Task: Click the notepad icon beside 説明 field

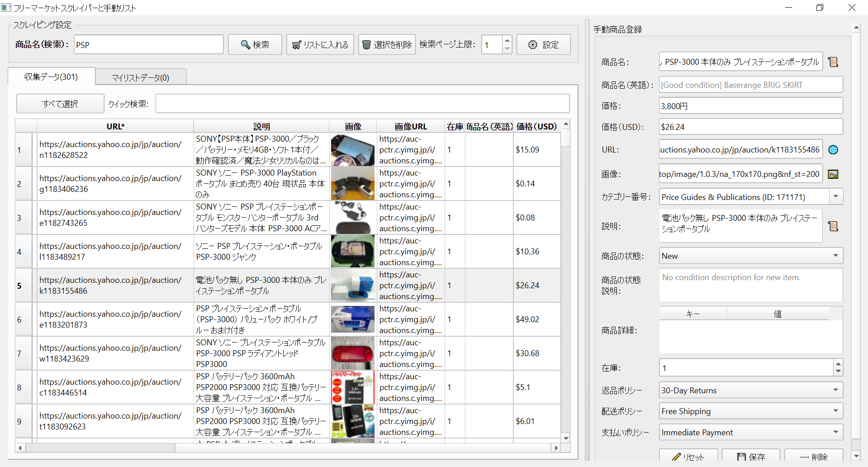Action: pos(833,226)
